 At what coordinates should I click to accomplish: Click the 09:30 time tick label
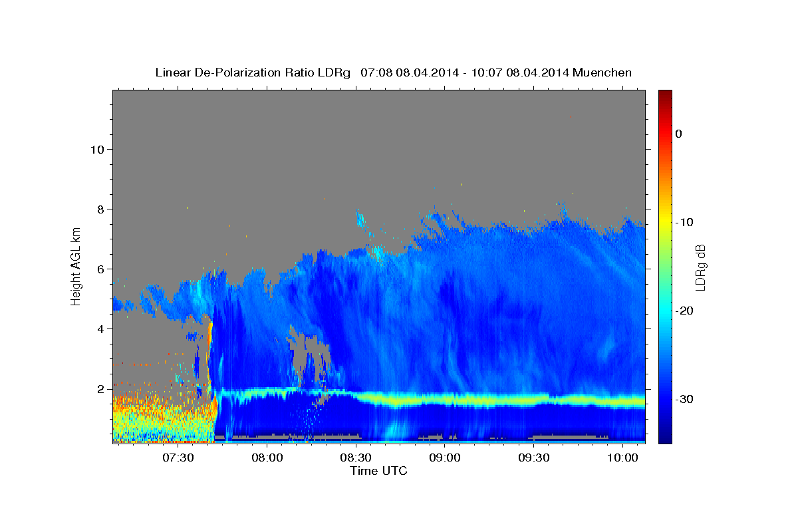tap(533, 458)
